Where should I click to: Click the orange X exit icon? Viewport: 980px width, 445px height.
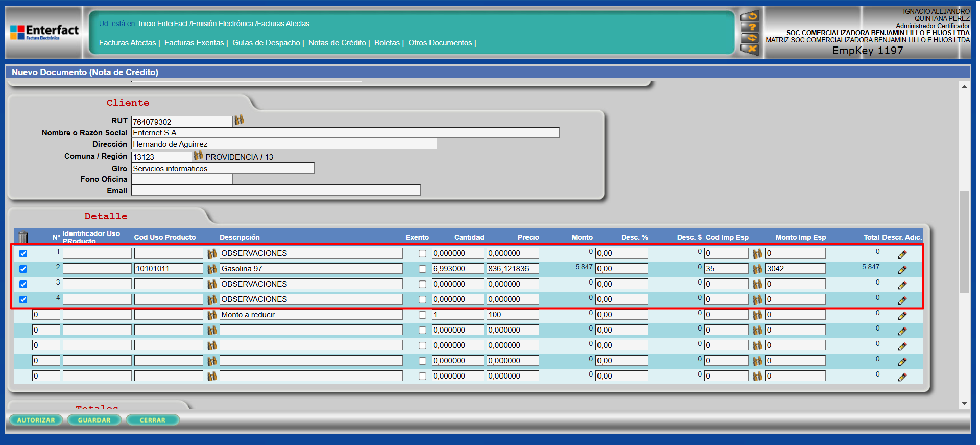click(750, 50)
